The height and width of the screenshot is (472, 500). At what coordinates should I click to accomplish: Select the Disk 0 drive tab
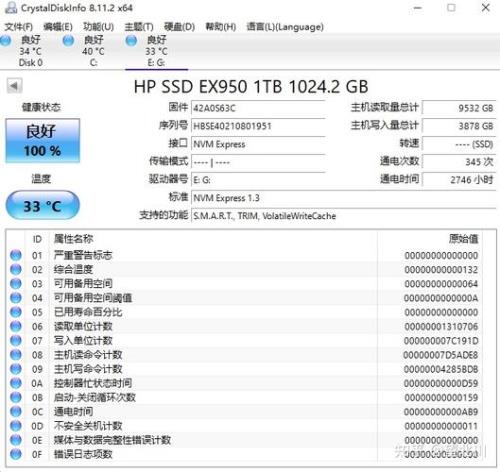[31, 51]
